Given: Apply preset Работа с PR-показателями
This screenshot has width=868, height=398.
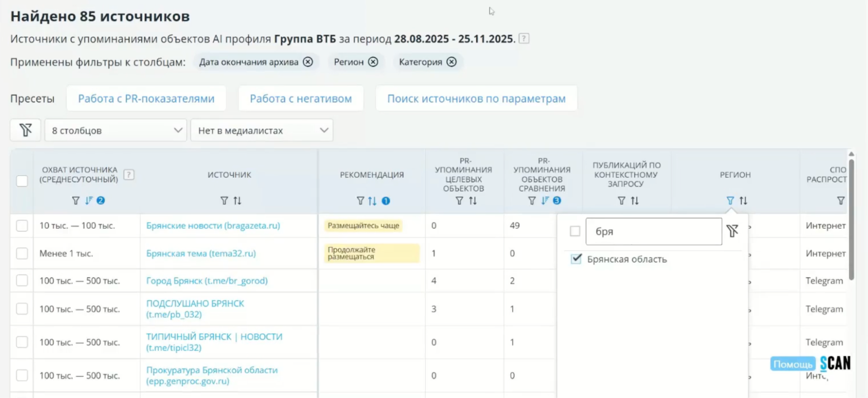Looking at the screenshot, I should [146, 99].
